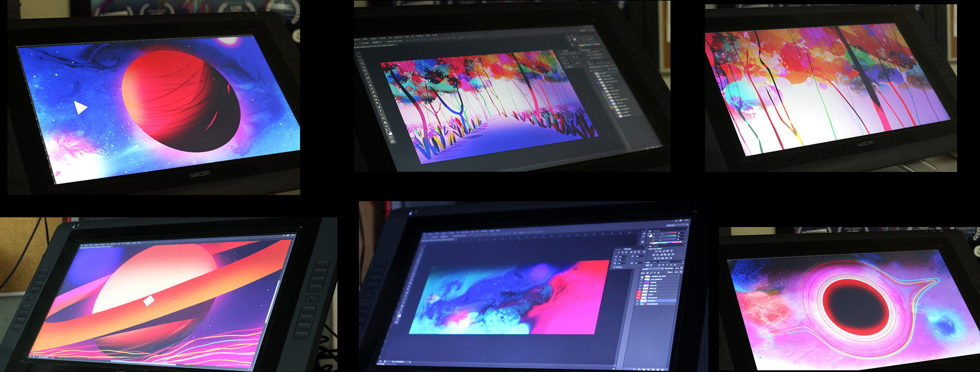Click left-align text icon in Parágrafo panel
Screen dimensions: 980x372
coord(619,253)
